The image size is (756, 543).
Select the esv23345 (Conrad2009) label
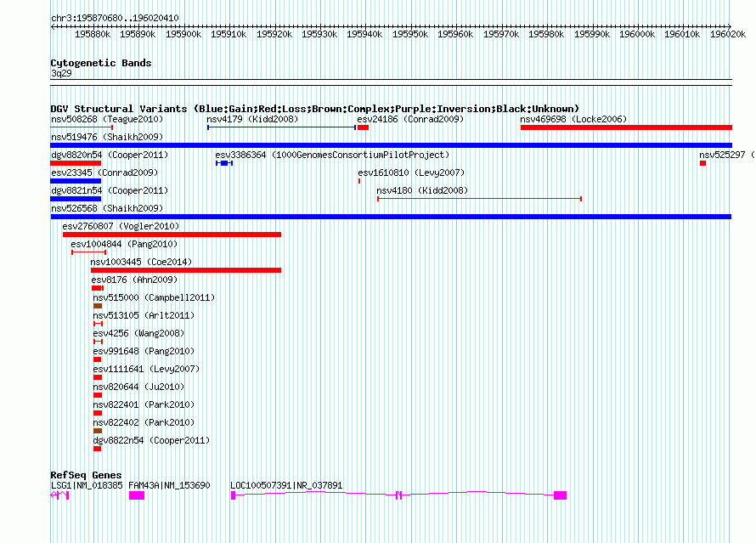[x=104, y=173]
